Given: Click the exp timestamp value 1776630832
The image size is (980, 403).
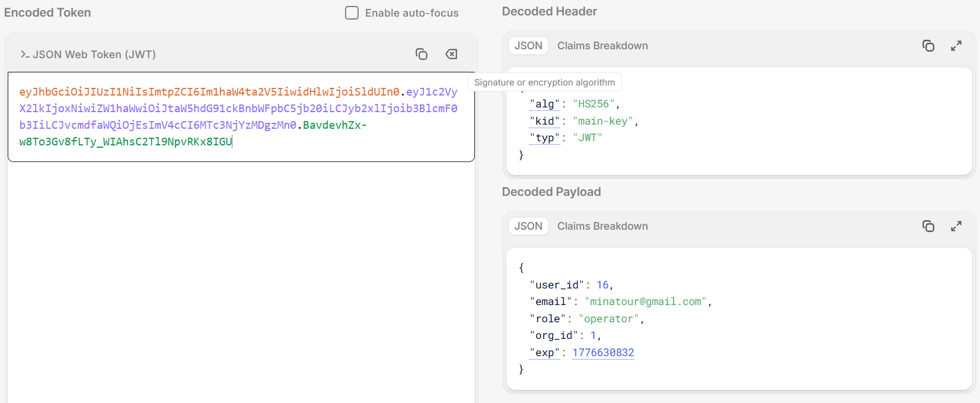Looking at the screenshot, I should (x=603, y=353).
